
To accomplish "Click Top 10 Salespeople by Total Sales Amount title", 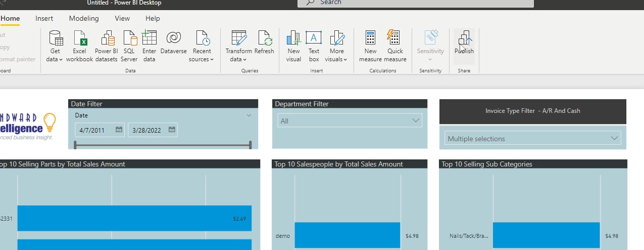I will (338, 164).
